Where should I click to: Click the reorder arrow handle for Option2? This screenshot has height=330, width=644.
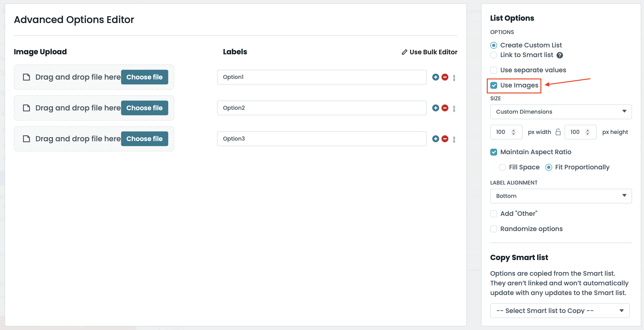click(x=454, y=108)
